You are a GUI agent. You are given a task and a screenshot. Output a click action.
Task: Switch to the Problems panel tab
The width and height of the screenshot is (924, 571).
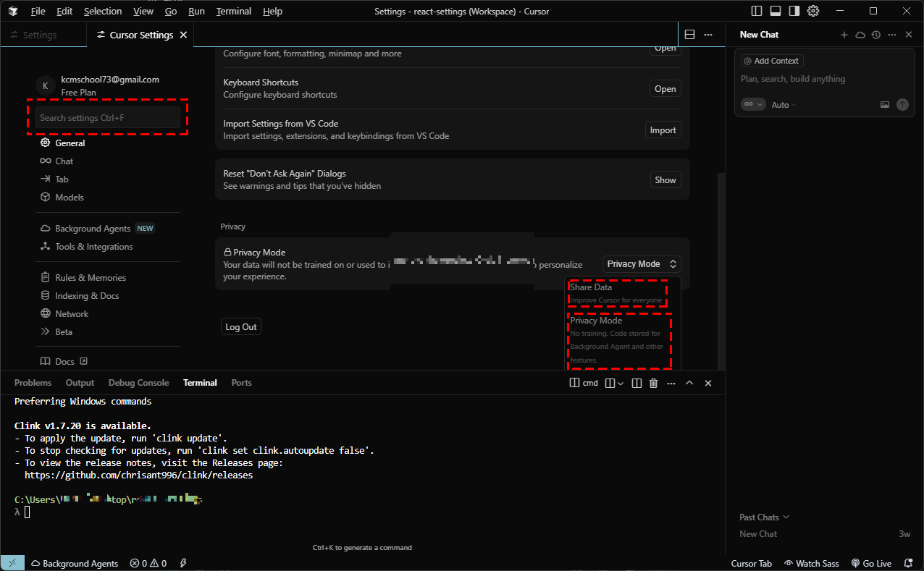(33, 383)
